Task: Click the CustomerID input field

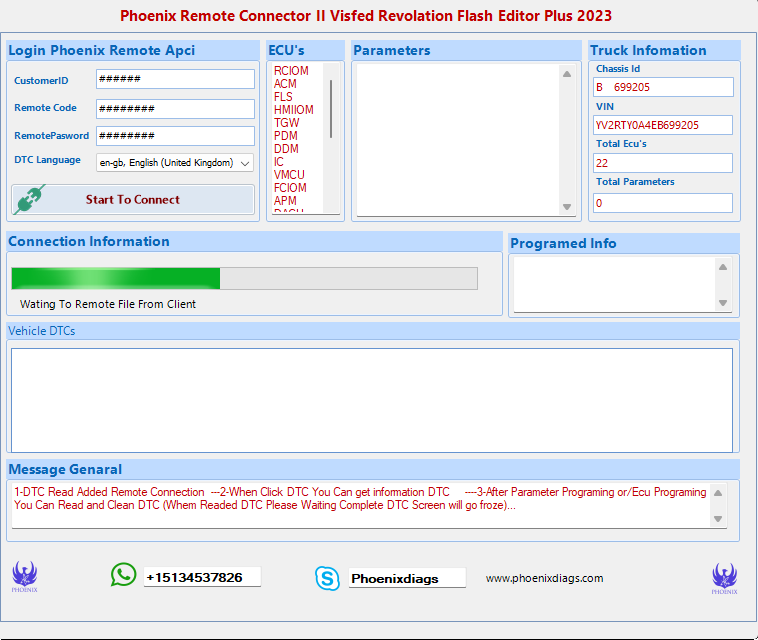Action: (175, 79)
